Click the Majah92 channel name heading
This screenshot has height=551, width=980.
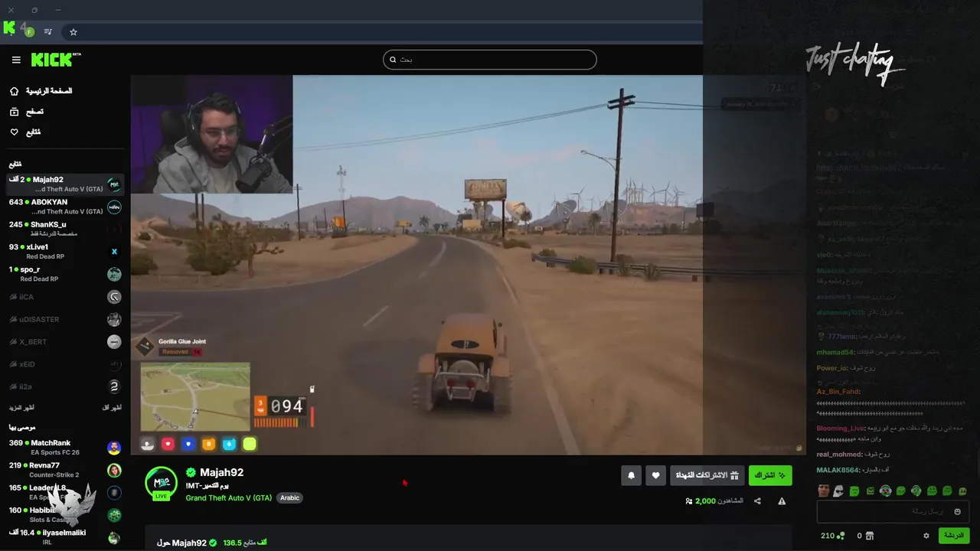point(222,472)
